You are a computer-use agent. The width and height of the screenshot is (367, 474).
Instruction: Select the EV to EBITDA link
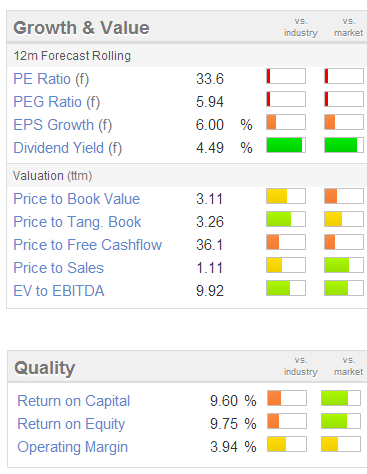pyautogui.click(x=59, y=291)
